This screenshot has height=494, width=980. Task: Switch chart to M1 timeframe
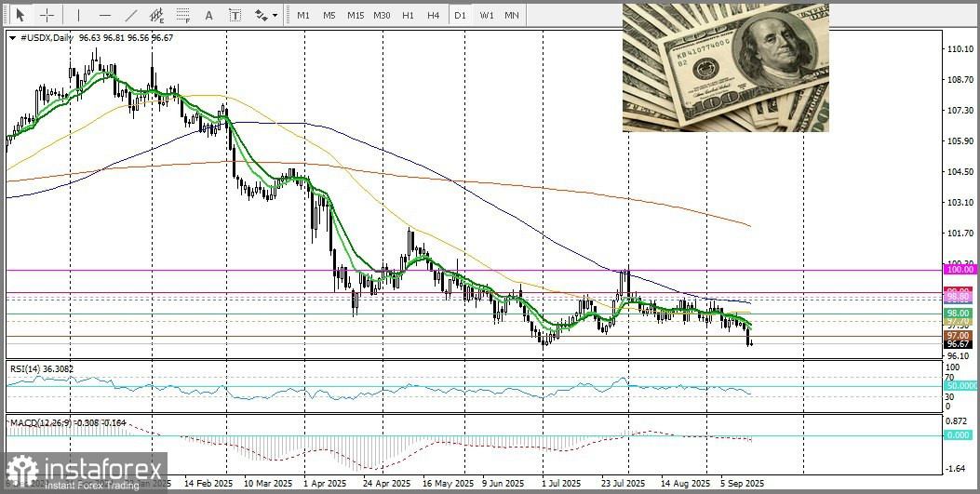pos(303,15)
